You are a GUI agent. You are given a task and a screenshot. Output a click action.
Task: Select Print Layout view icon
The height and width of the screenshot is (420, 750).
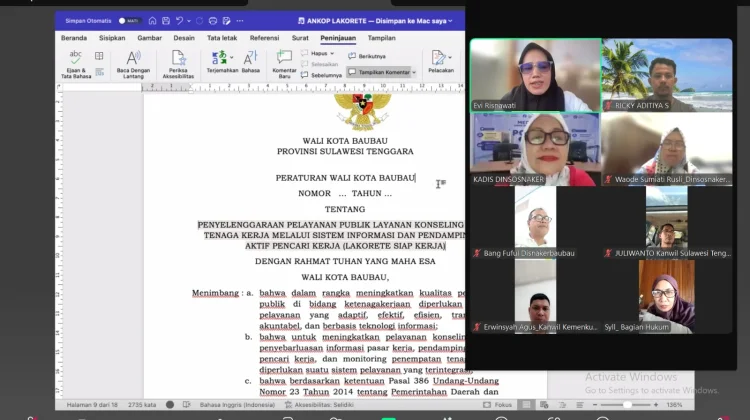[526, 405]
